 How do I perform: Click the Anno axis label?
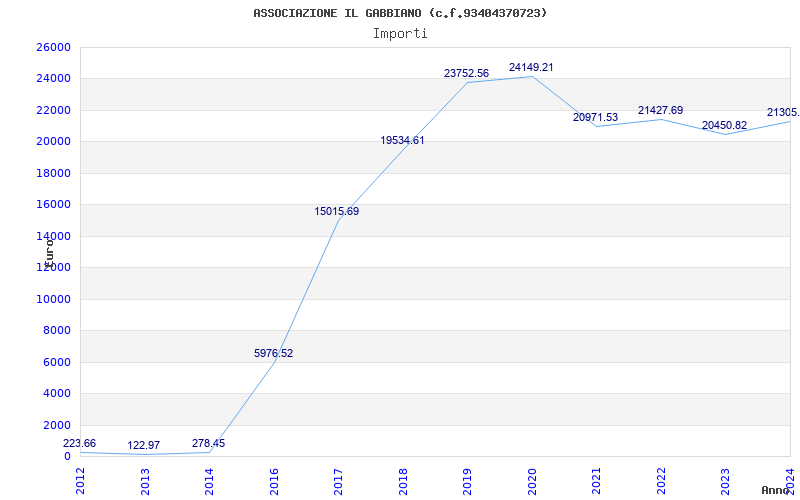[776, 490]
